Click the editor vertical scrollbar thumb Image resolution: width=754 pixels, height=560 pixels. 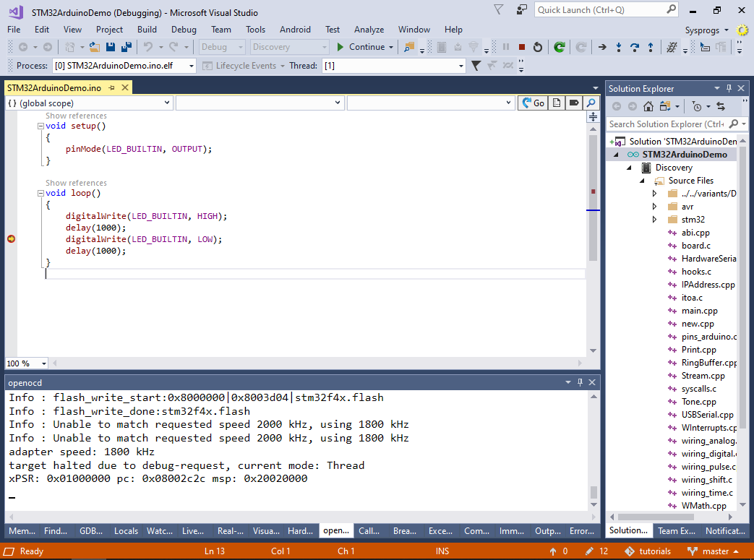tap(593, 197)
